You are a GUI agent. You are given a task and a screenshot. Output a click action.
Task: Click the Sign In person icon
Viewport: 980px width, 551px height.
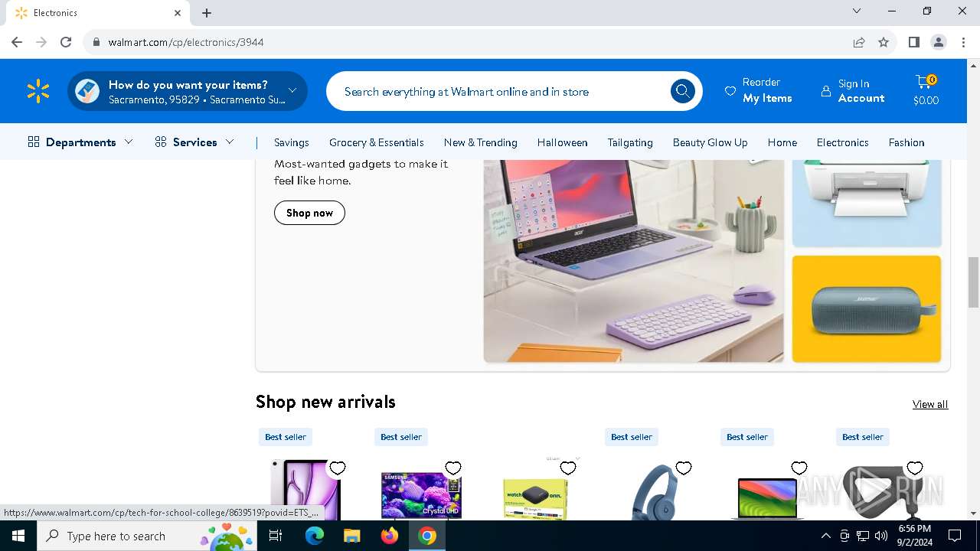click(x=826, y=91)
